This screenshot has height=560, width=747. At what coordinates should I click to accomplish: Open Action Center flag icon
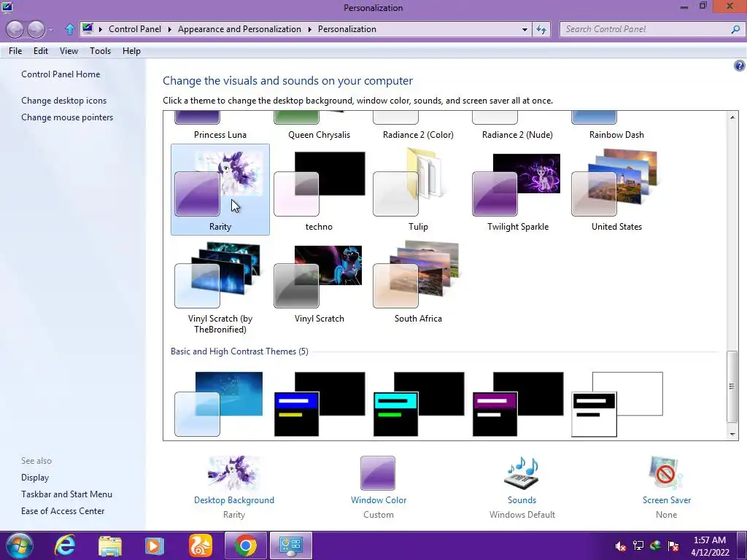[673, 545]
